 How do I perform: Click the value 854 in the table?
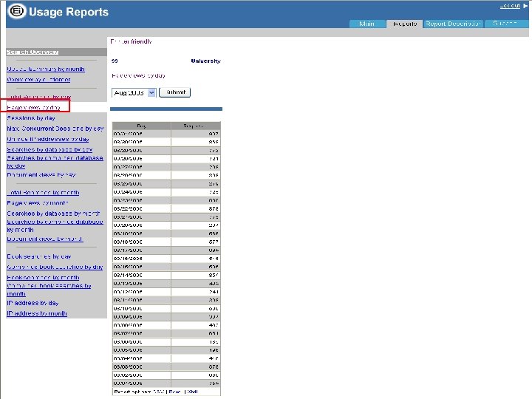[214, 275]
